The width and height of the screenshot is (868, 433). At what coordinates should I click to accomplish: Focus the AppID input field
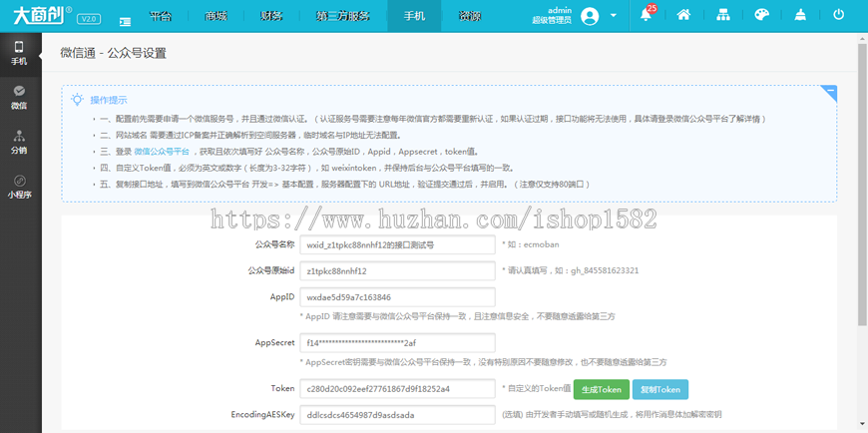[x=397, y=297]
